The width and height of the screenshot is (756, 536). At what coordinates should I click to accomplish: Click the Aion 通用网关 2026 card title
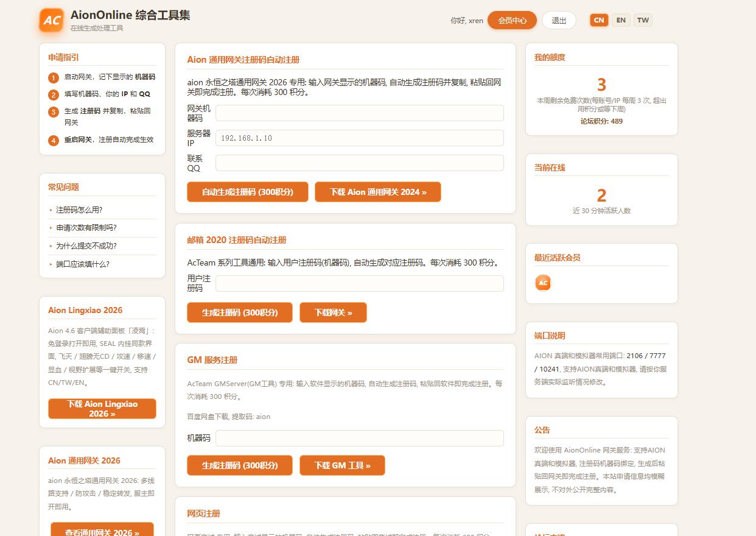pos(84,460)
